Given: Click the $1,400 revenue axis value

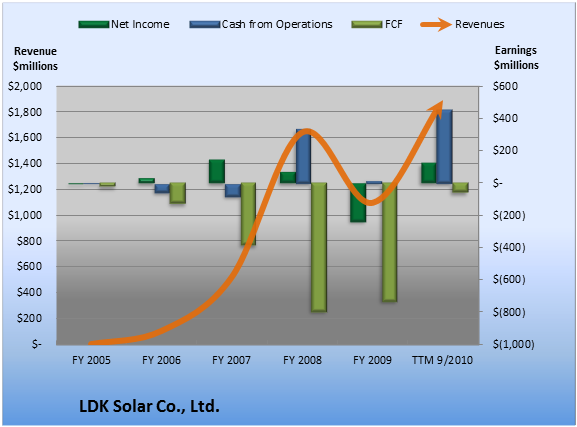Looking at the screenshot, I should tap(25, 163).
